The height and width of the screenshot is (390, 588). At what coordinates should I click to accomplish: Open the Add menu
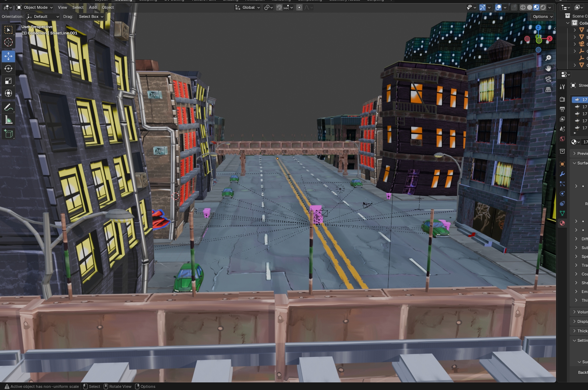coord(92,7)
